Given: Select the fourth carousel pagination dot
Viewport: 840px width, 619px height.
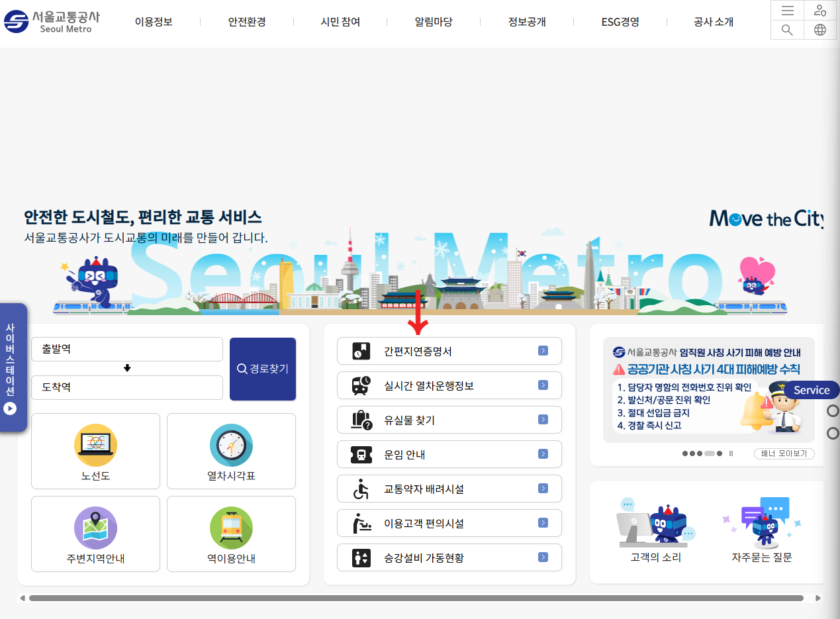Looking at the screenshot, I should click(x=709, y=453).
